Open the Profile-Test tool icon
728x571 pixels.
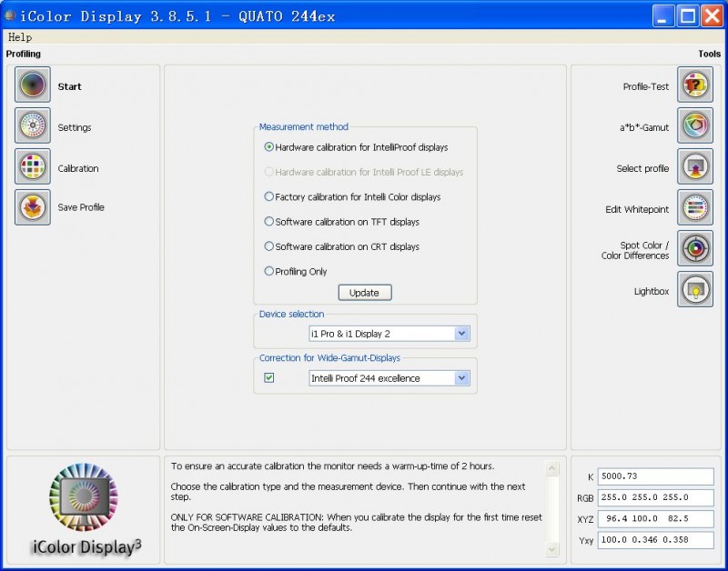click(695, 85)
